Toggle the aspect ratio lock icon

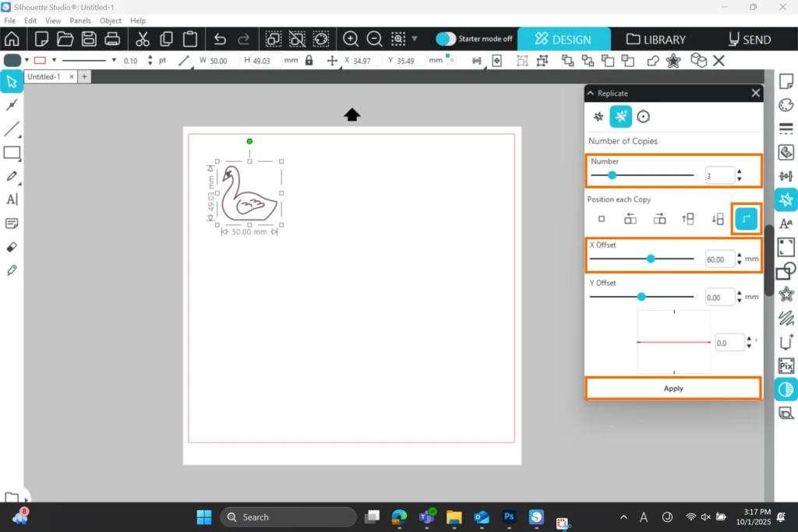[309, 60]
